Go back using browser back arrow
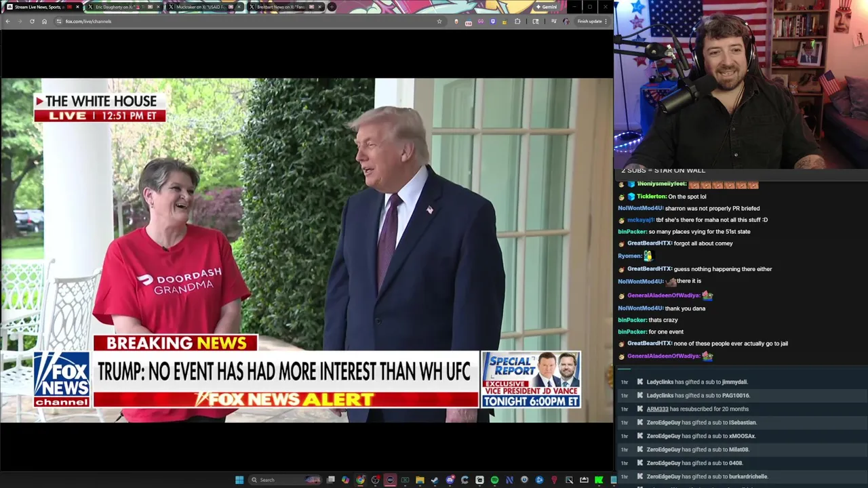Viewport: 868px width, 488px height. (7, 21)
